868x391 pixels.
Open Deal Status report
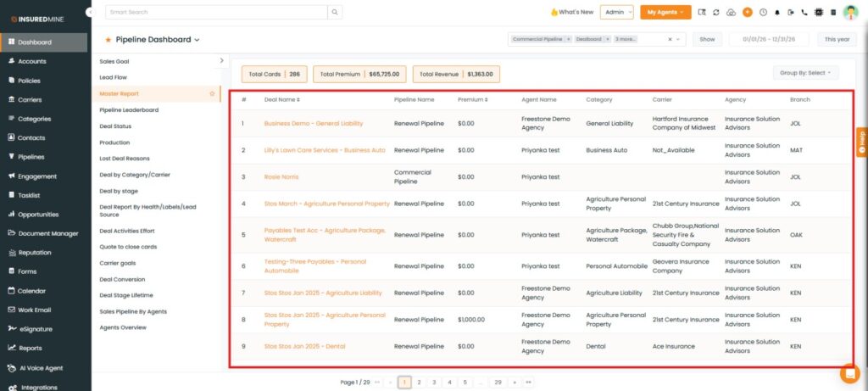[115, 126]
